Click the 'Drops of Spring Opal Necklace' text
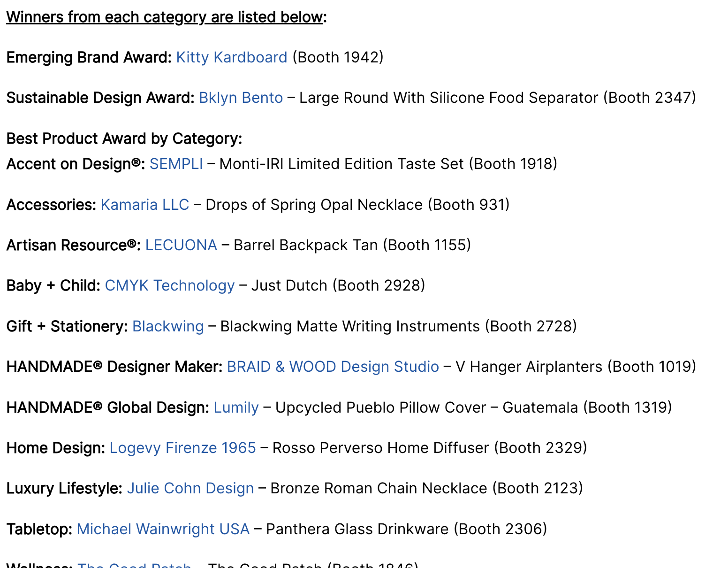 (314, 205)
